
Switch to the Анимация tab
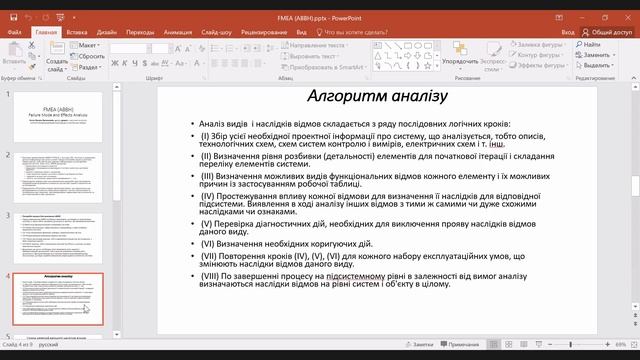(178, 32)
